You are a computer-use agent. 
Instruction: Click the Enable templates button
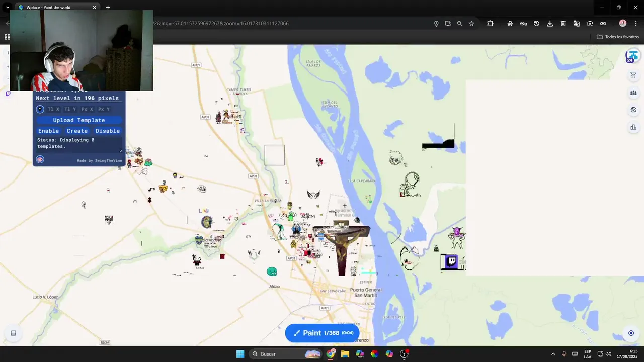click(48, 131)
